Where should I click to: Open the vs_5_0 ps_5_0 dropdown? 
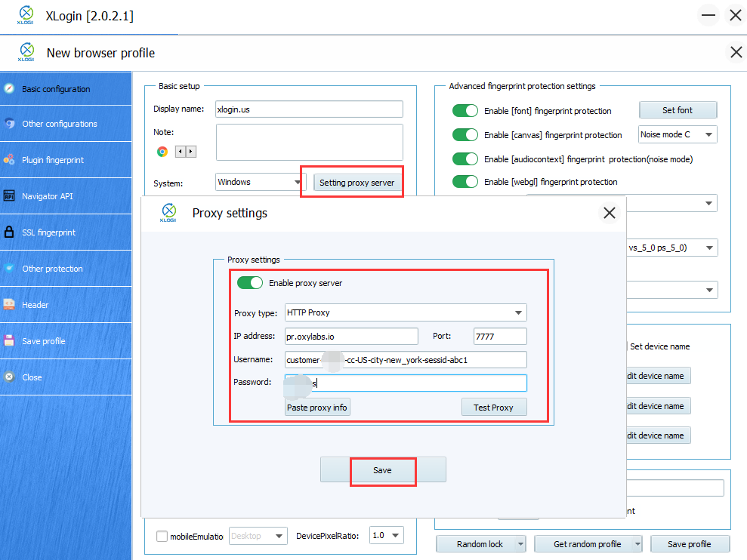tap(671, 248)
